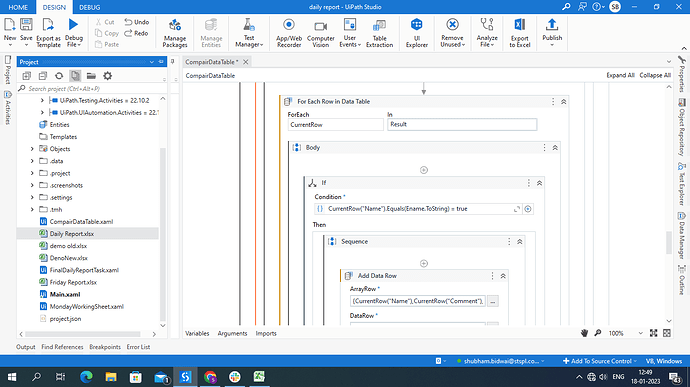Image resolution: width=690 pixels, height=387 pixels.
Task: Open Computer Vision tool
Action: point(320,33)
